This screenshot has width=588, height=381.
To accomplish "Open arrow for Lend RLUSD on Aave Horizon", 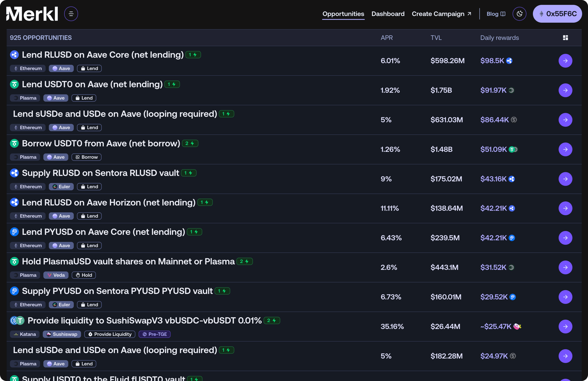I will pyautogui.click(x=565, y=208).
